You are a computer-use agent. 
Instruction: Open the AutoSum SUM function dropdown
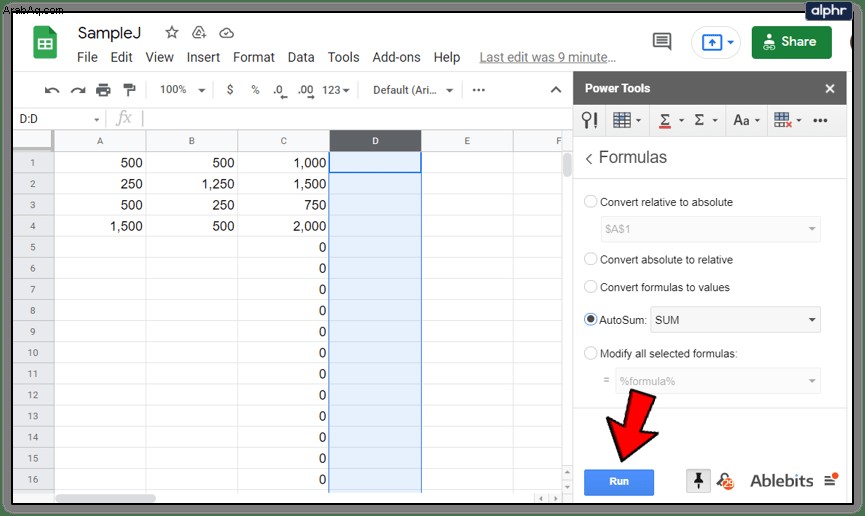click(735, 320)
